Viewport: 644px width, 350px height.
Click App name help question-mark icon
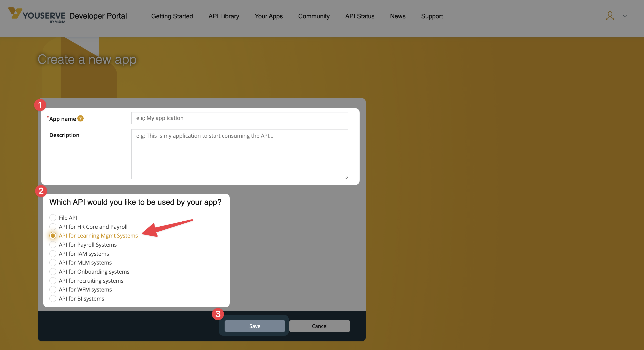coord(81,118)
